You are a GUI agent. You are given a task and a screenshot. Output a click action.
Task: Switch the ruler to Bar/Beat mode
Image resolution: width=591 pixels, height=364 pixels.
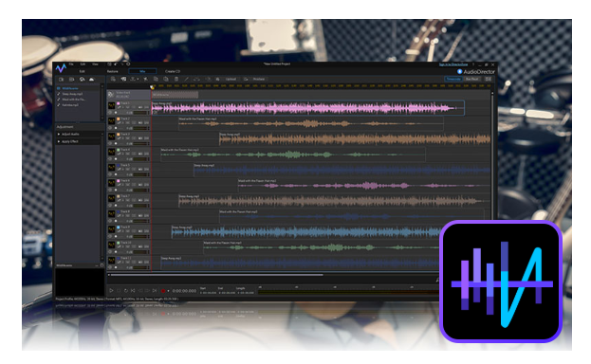click(472, 79)
